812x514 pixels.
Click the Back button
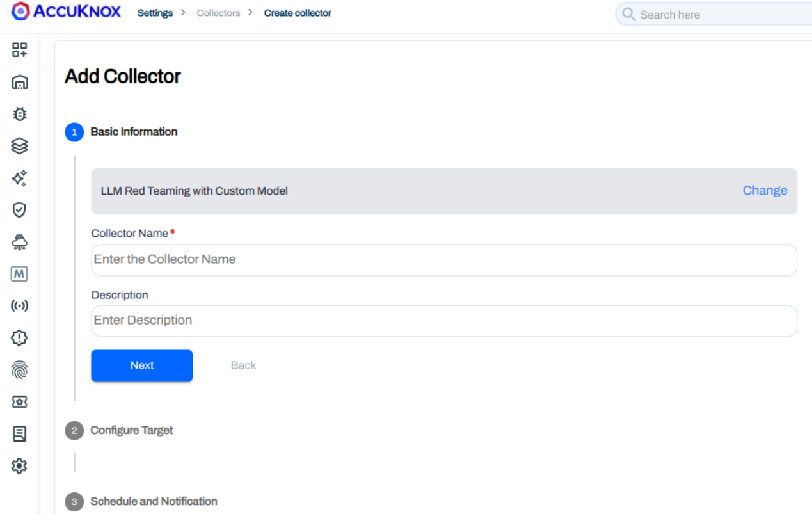coord(243,365)
